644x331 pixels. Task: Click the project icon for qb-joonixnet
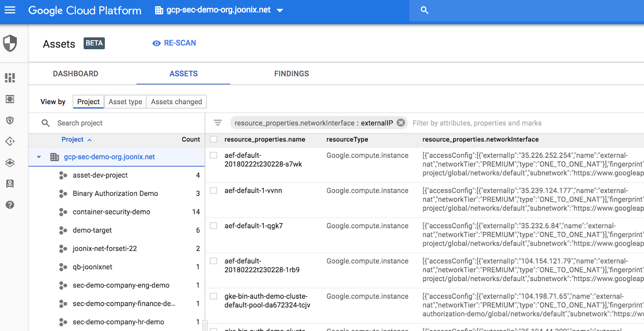click(63, 267)
